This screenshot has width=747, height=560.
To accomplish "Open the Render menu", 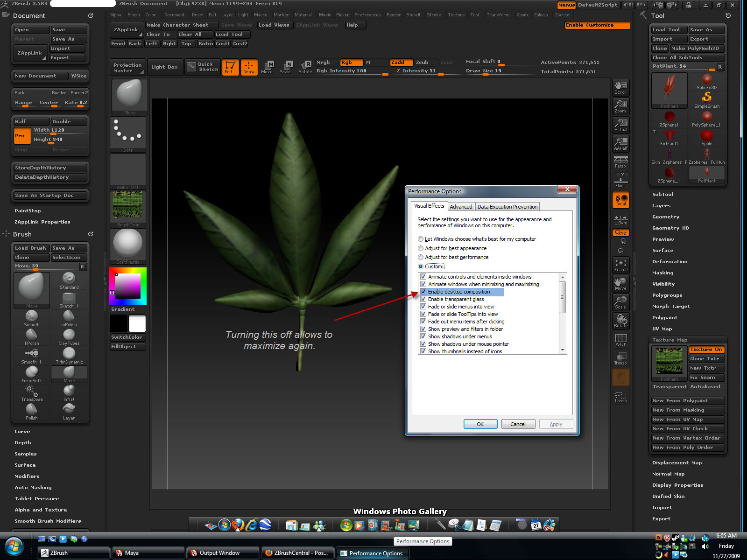I will pyautogui.click(x=394, y=15).
